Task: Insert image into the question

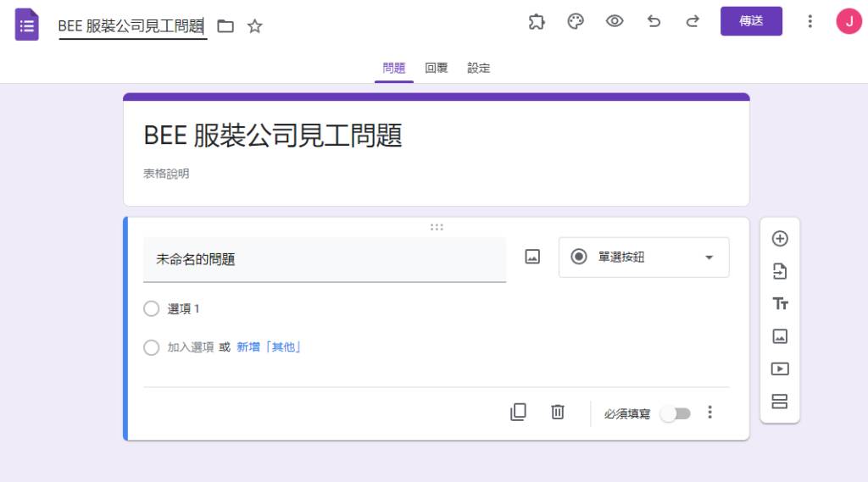Action: pyautogui.click(x=532, y=257)
